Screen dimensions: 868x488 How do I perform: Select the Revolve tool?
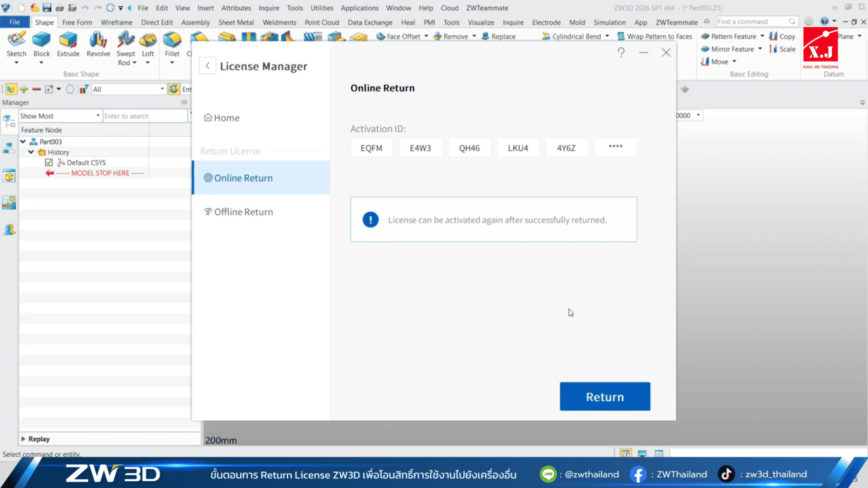[x=98, y=40]
